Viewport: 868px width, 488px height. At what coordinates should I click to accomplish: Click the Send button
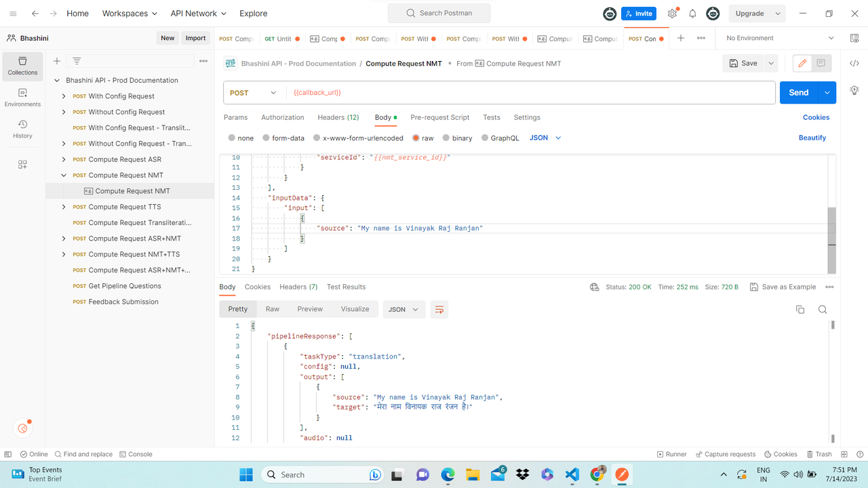coord(799,93)
